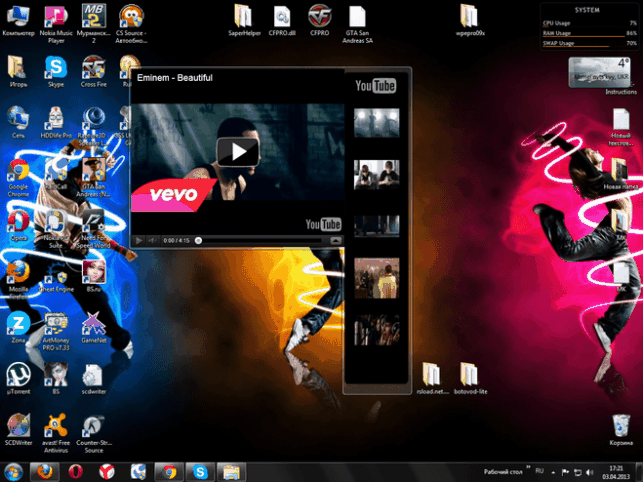The image size is (643, 482).
Task: Click the video progress slider handle
Action: click(x=198, y=240)
